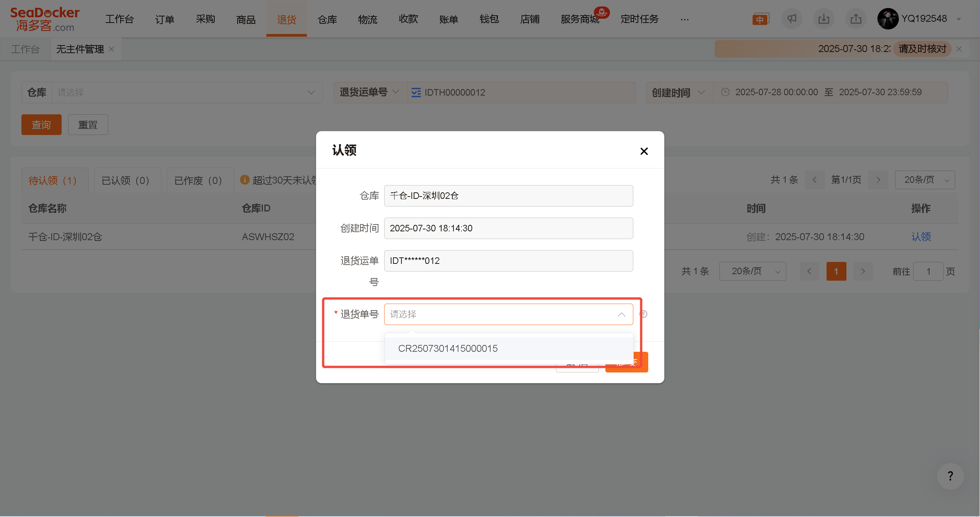Click the 认领 link in the table row
Viewport: 980px width, 517px height.
click(x=921, y=237)
